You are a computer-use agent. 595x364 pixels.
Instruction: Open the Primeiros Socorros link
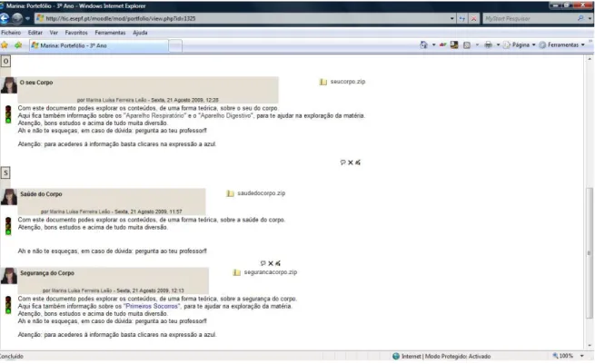coord(152,306)
